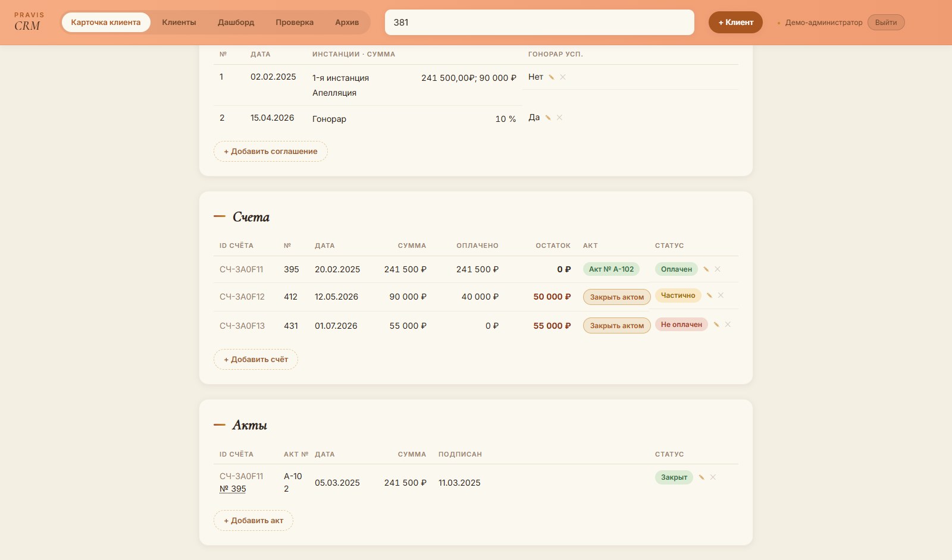
Task: Follow the № 395 link in Акты
Action: [x=233, y=489]
